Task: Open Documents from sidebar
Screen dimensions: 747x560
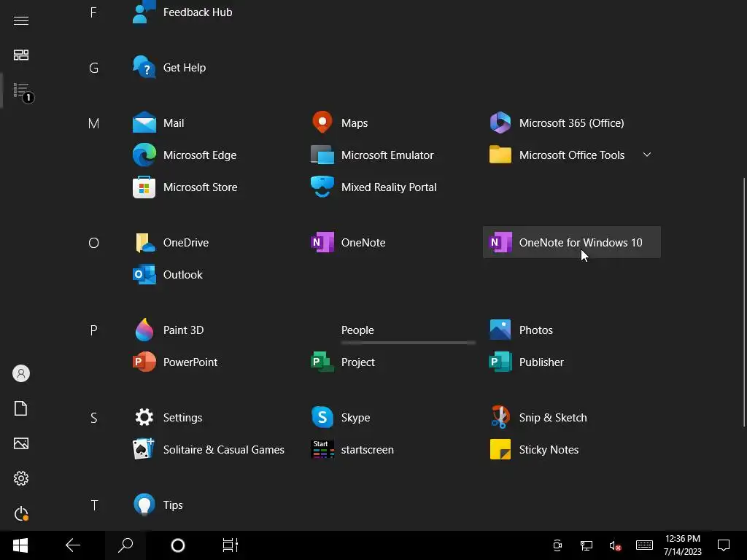Action: pos(21,408)
